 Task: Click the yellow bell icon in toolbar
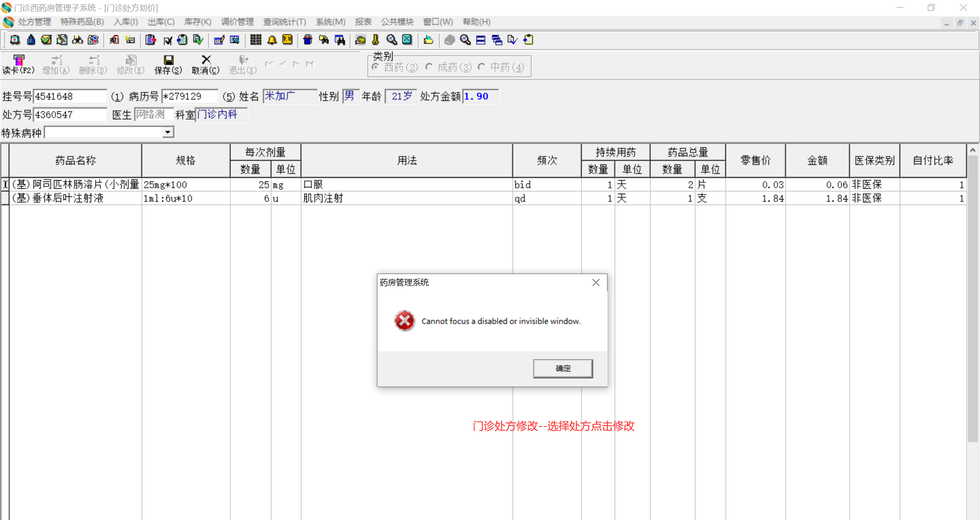[272, 40]
